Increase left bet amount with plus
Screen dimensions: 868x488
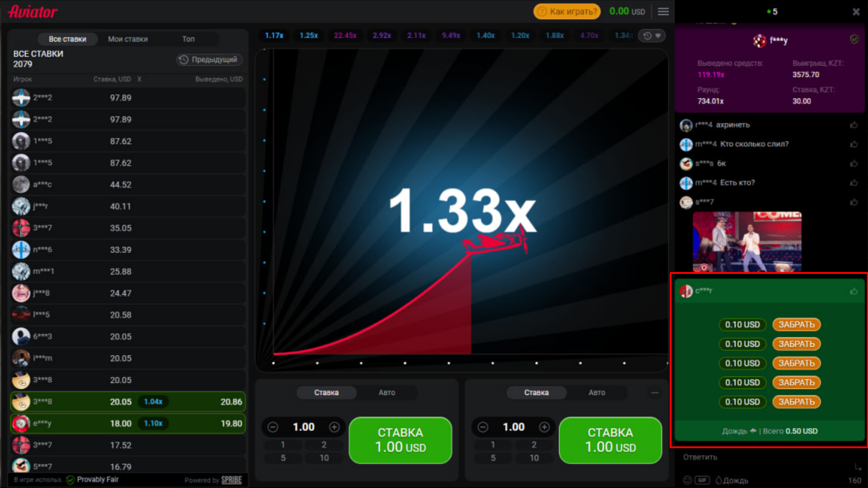click(335, 427)
